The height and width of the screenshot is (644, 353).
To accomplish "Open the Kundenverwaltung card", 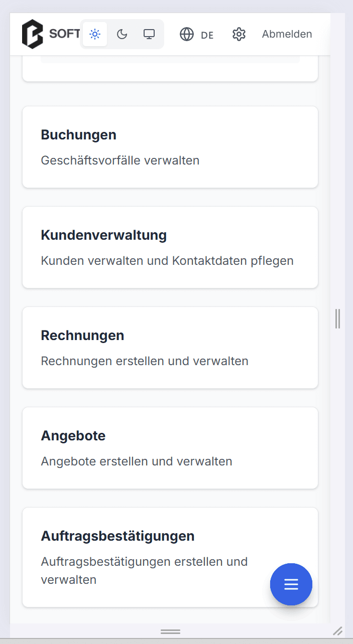I will [170, 247].
